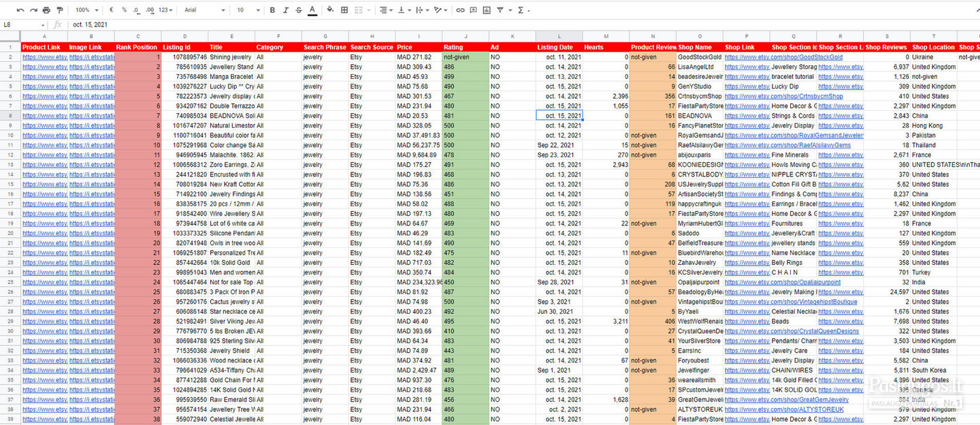Open more number formats 123 dropdown
The width and height of the screenshot is (980, 425).
click(165, 10)
